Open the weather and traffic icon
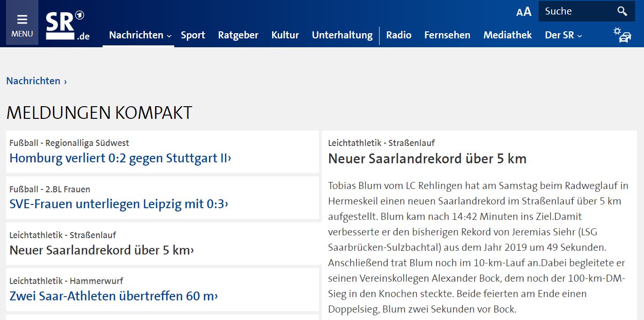 click(622, 35)
